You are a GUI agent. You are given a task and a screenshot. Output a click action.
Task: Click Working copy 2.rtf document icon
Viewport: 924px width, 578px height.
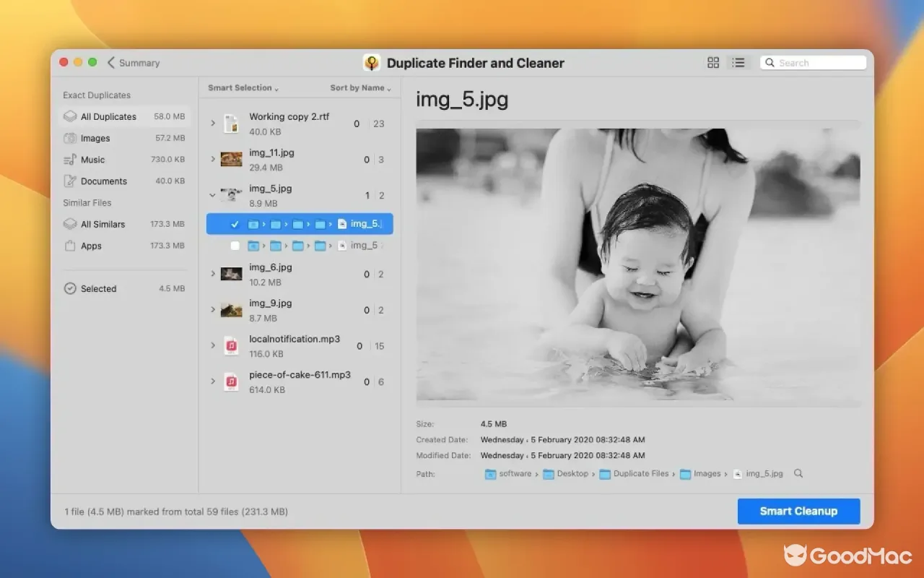231,124
